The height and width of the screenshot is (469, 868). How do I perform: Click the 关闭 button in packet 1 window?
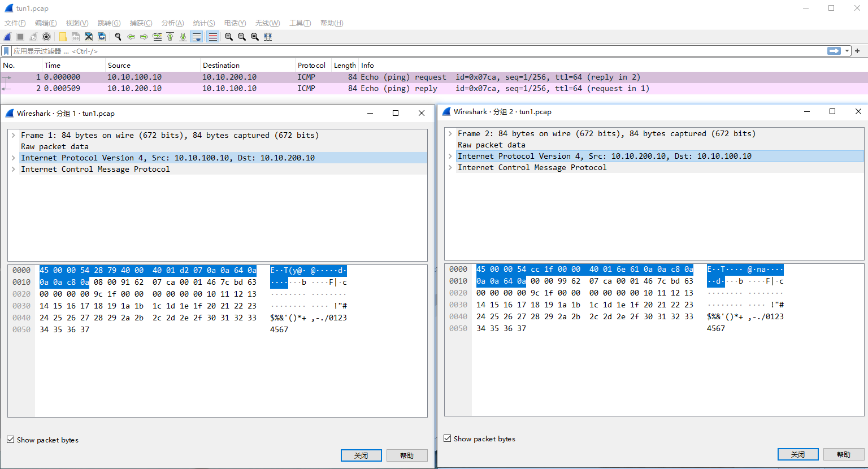pos(361,455)
